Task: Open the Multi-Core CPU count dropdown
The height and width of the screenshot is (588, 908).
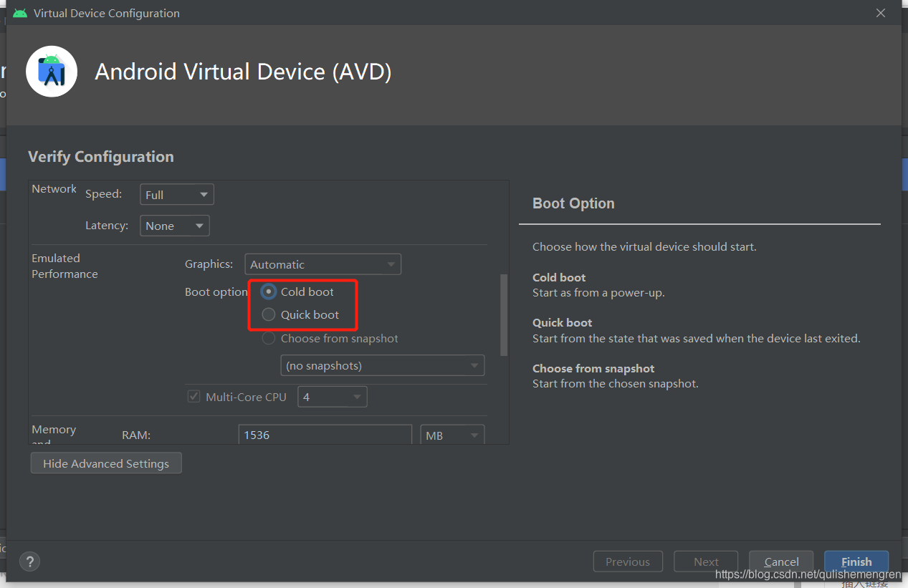Action: (333, 397)
